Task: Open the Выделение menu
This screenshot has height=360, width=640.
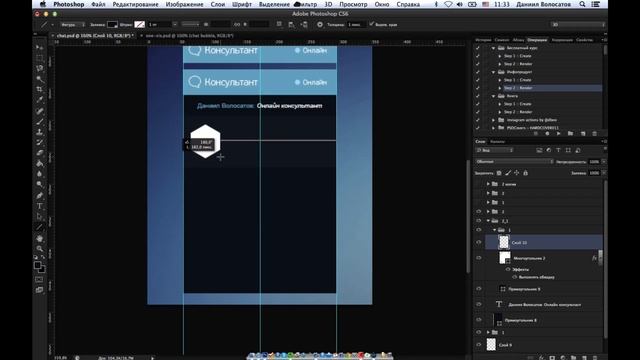Action: 274,4
